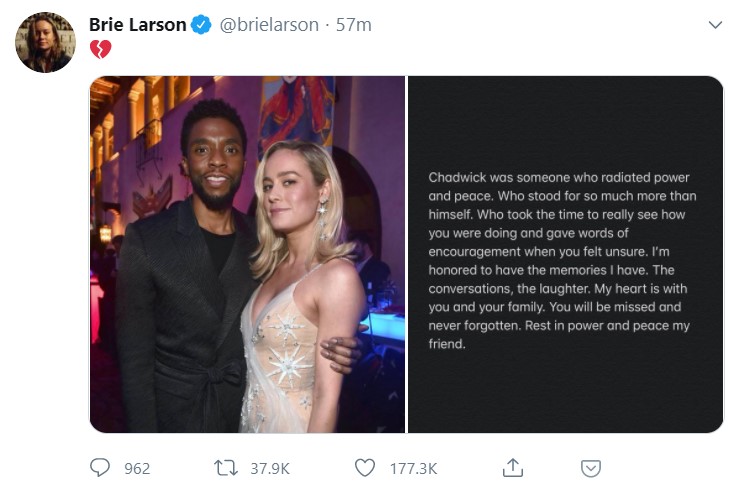This screenshot has width=737, height=496.
Task: Click the @brielarson handle
Action: click(x=267, y=25)
